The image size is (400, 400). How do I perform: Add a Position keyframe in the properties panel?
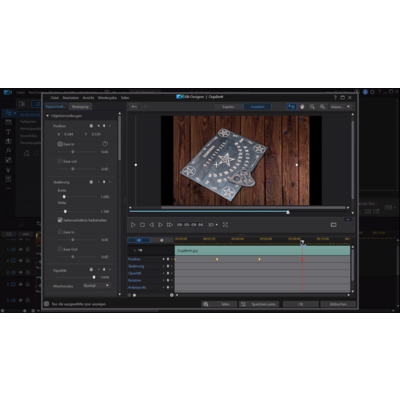pyautogui.click(x=104, y=126)
